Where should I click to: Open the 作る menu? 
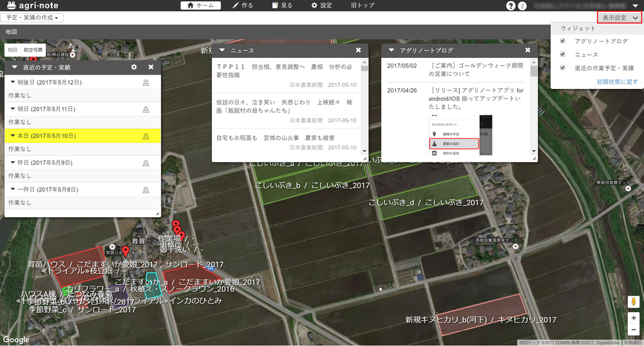tap(243, 5)
